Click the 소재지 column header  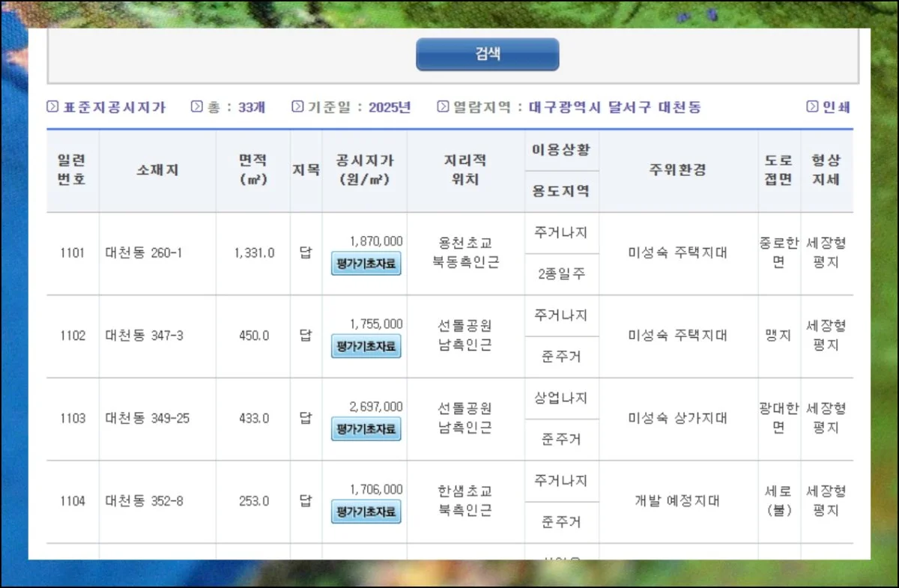(157, 170)
